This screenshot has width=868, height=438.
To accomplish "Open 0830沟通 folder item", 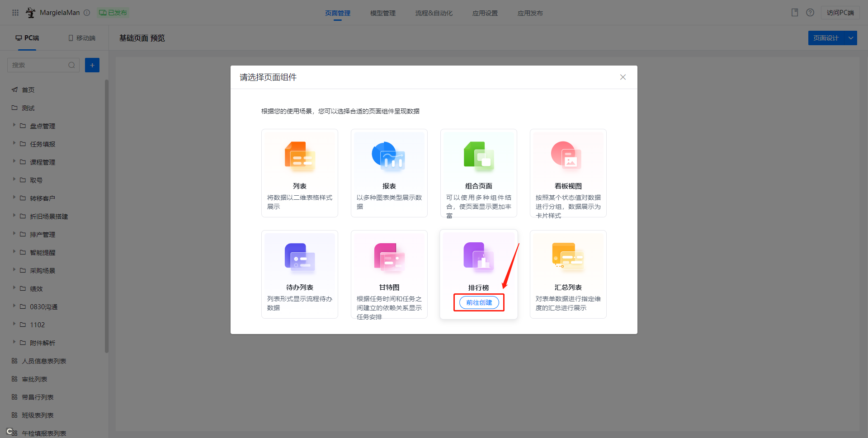I will click(44, 307).
